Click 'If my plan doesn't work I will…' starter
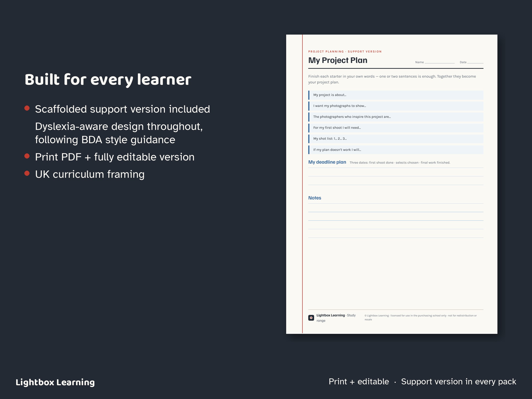 (x=396, y=150)
